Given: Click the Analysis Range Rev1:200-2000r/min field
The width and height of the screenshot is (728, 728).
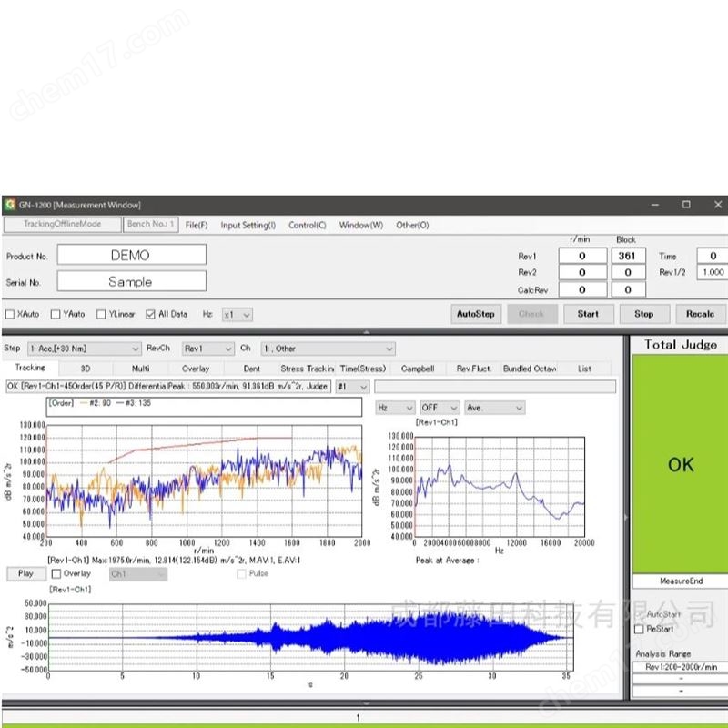Looking at the screenshot, I should coord(681,667).
